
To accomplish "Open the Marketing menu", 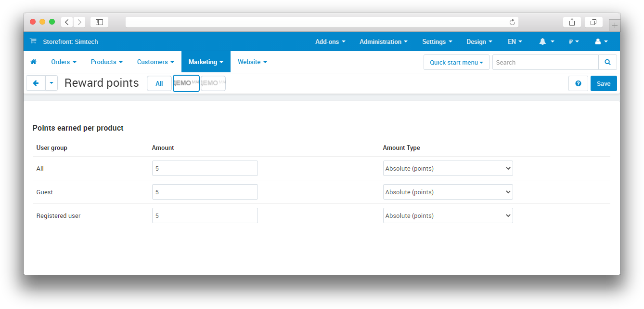I will point(206,62).
